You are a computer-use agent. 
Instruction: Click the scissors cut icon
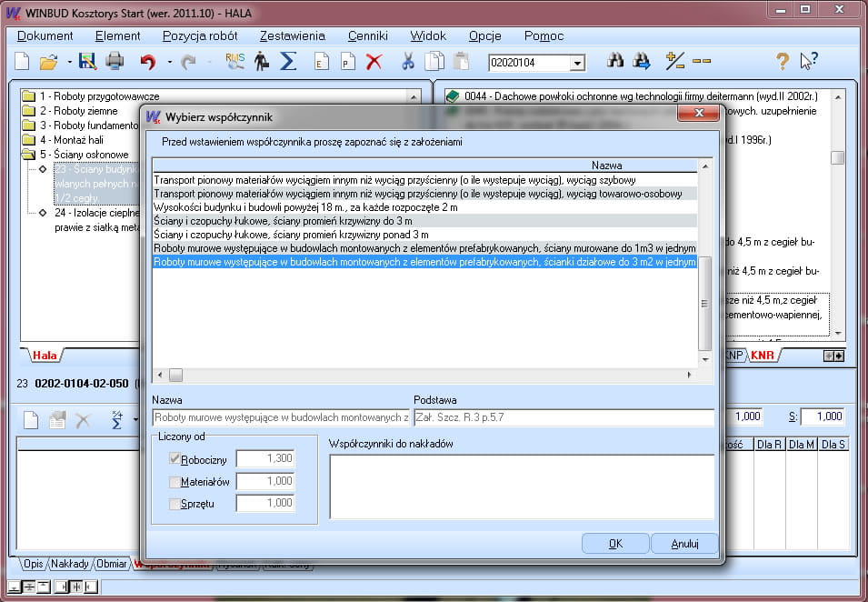pyautogui.click(x=408, y=62)
